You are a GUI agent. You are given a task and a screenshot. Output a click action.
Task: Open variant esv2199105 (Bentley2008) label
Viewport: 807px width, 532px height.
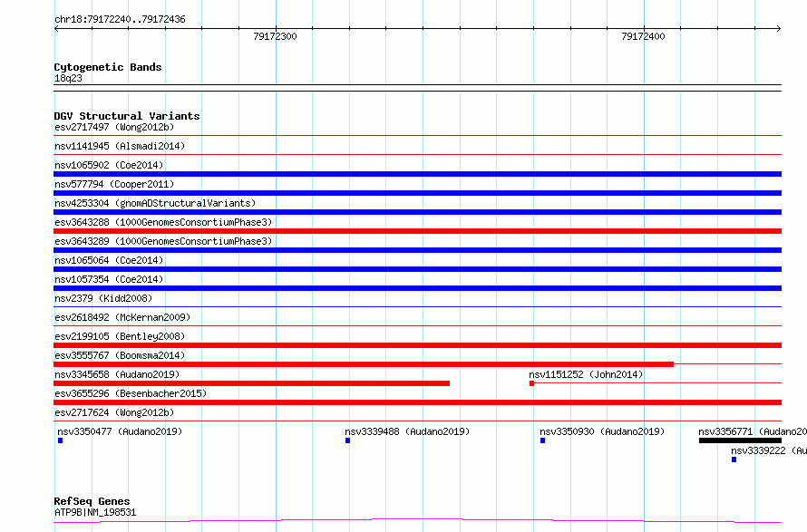(120, 336)
